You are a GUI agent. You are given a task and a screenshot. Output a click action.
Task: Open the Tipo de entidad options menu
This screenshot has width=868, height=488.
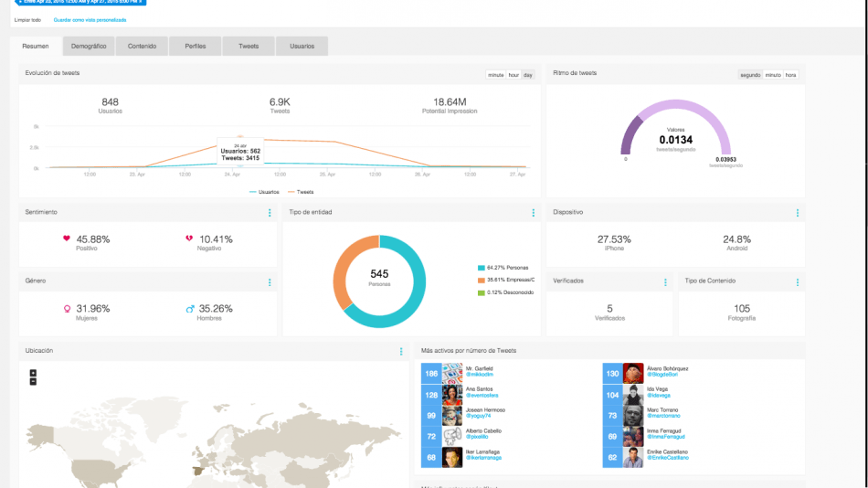coord(533,213)
